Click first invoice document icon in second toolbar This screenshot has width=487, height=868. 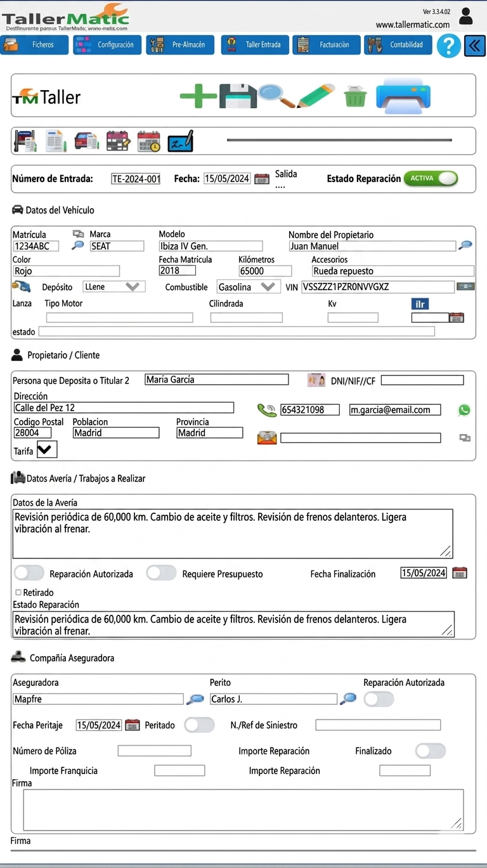coord(25,141)
